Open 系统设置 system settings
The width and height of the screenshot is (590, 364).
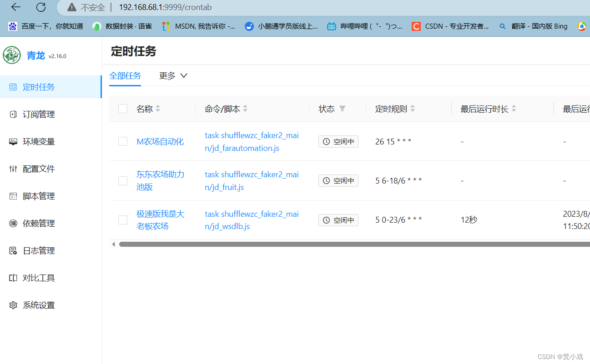39,305
